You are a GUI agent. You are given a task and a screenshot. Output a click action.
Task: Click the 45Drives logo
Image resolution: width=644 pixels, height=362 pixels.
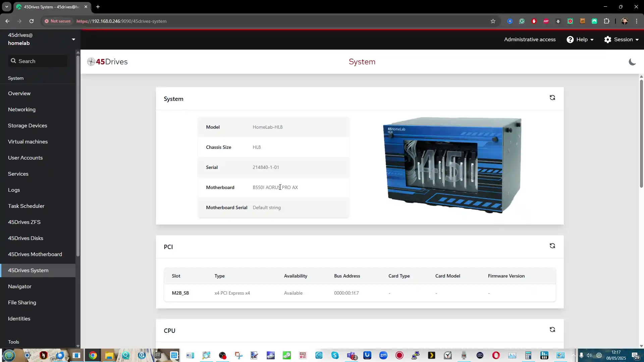107,62
